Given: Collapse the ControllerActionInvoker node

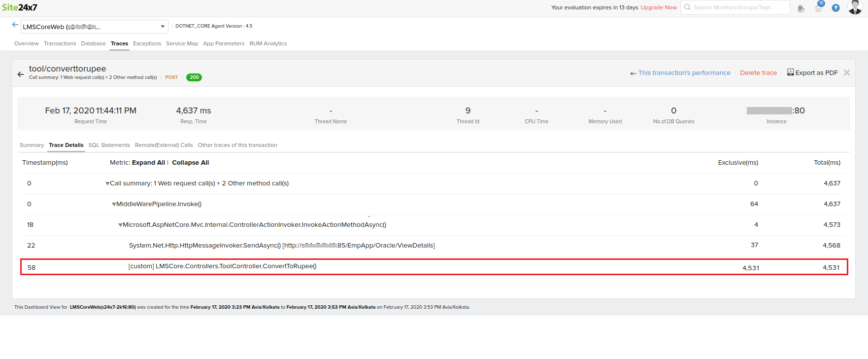Looking at the screenshot, I should pyautogui.click(x=120, y=225).
